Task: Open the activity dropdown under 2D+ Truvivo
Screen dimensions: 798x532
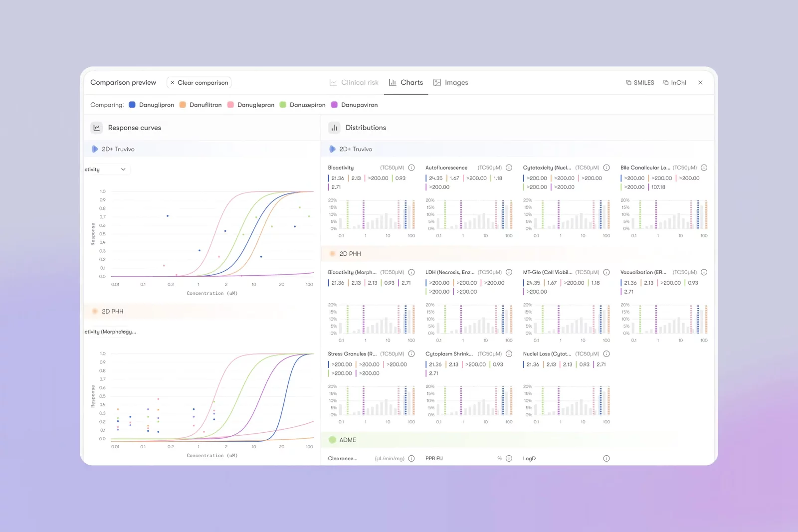Action: click(106, 170)
